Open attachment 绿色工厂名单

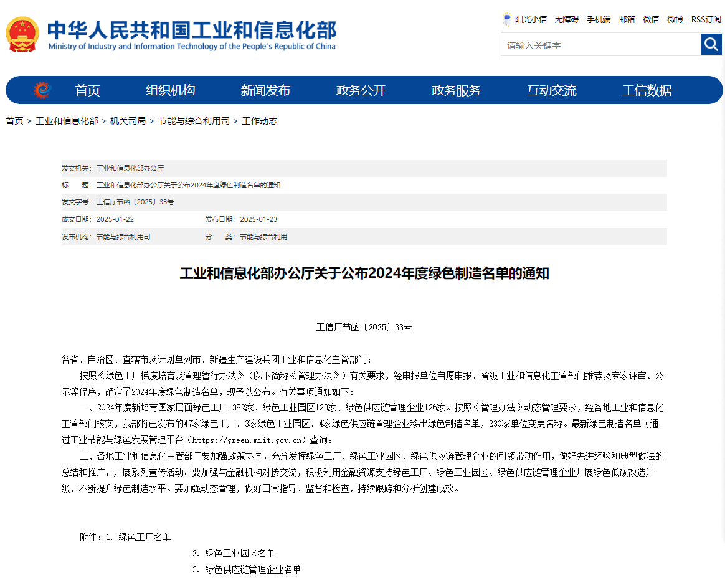click(x=145, y=537)
